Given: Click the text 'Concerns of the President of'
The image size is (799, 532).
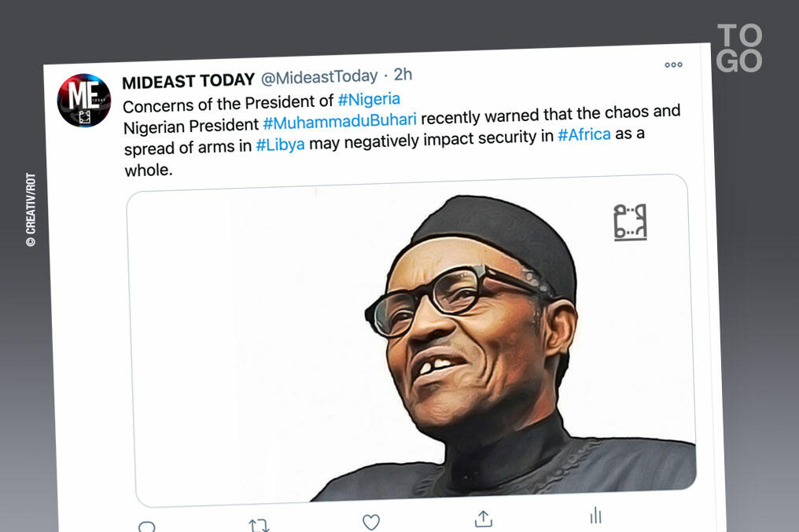Looking at the screenshot, I should coord(228,104).
